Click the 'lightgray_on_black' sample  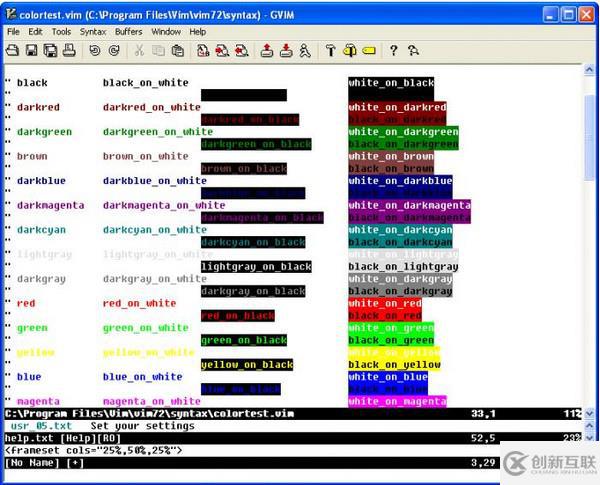256,266
